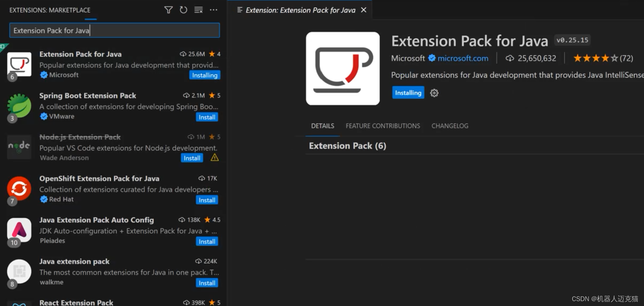Click the Node.js Extension Pack icon
This screenshot has height=306, width=644.
tap(19, 147)
